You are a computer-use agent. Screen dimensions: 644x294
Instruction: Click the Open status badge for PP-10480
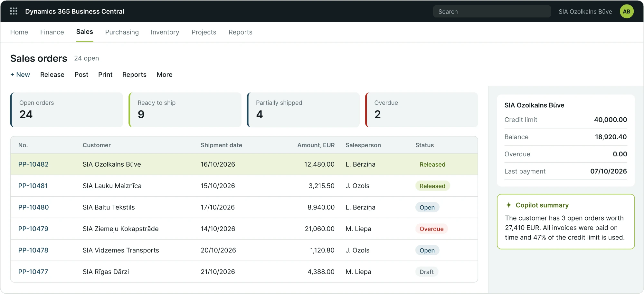[427, 207]
